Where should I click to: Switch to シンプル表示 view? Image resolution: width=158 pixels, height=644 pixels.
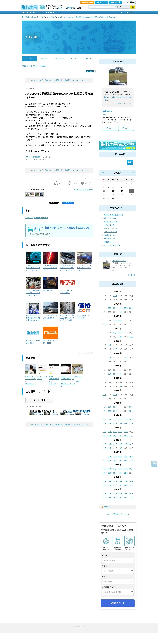(x=34, y=66)
